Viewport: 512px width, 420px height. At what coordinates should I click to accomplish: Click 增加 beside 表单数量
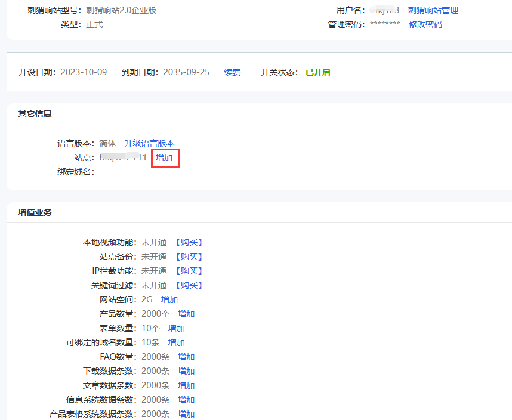click(176, 328)
